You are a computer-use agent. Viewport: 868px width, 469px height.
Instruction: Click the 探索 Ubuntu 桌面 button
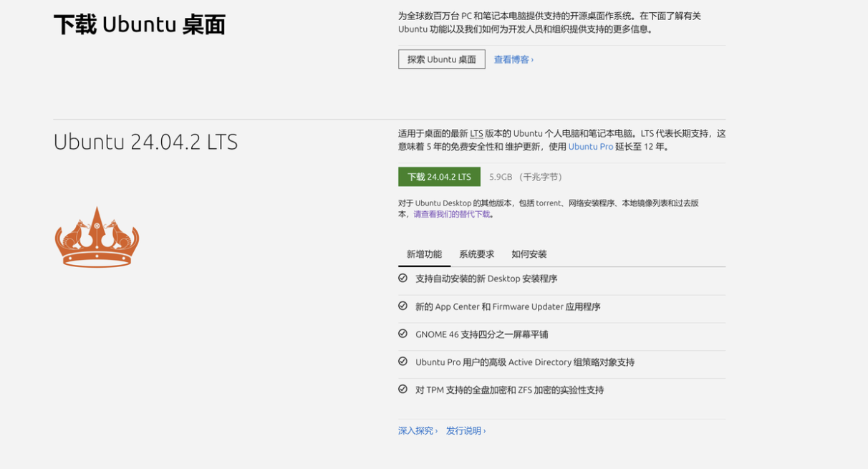[441, 59]
